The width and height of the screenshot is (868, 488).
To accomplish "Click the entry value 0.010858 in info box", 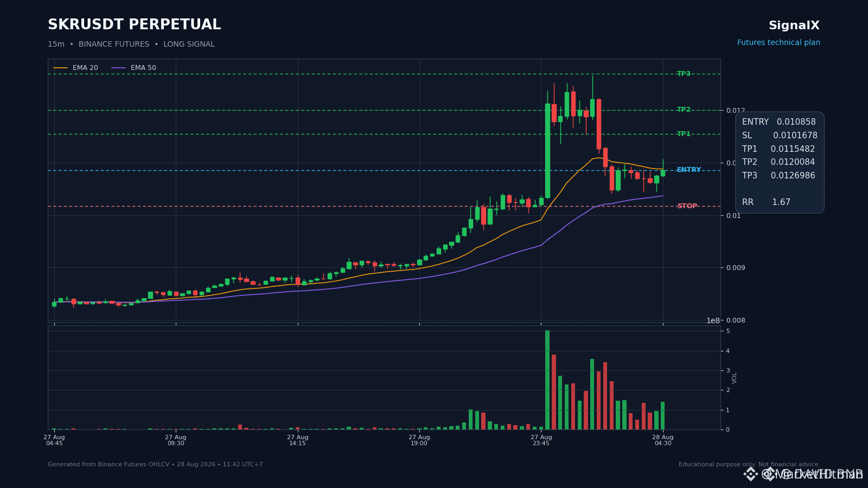I will pyautogui.click(x=796, y=122).
